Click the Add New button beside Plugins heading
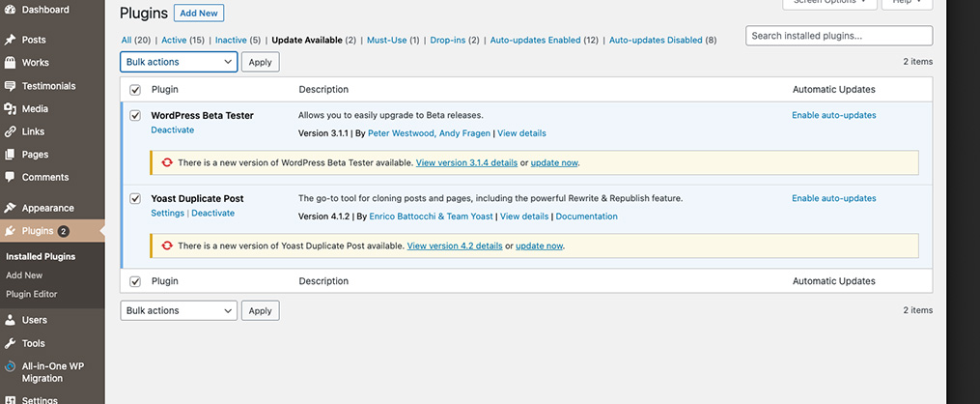Viewport: 980px width, 404px height. (x=199, y=14)
